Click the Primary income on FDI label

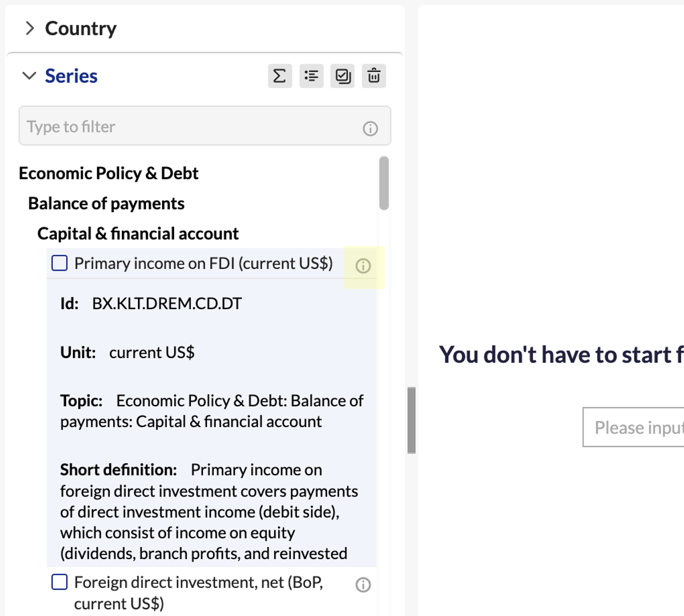(203, 263)
